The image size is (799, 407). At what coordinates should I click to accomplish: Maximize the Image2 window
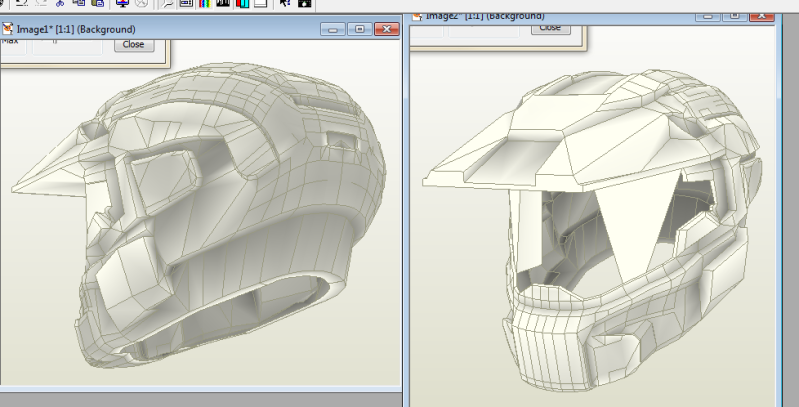point(735,16)
